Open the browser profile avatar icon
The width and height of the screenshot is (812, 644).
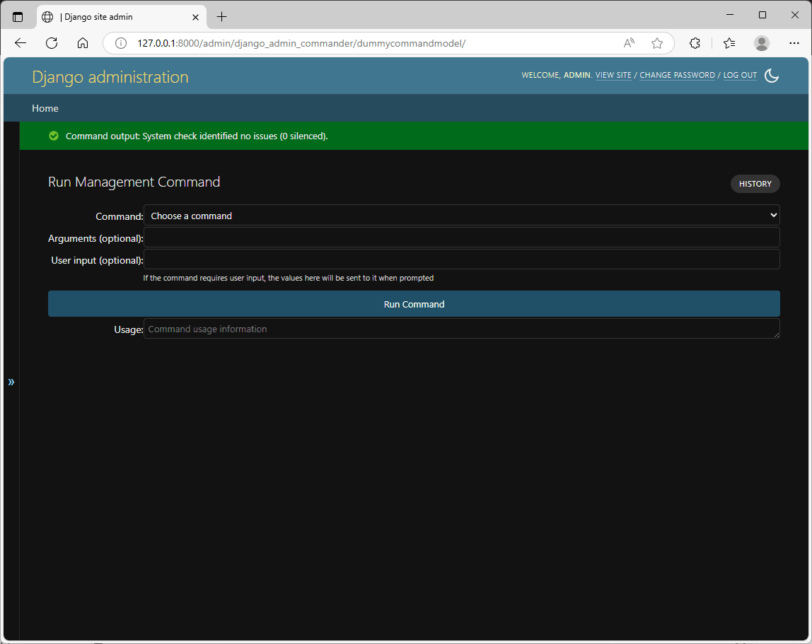click(x=761, y=42)
